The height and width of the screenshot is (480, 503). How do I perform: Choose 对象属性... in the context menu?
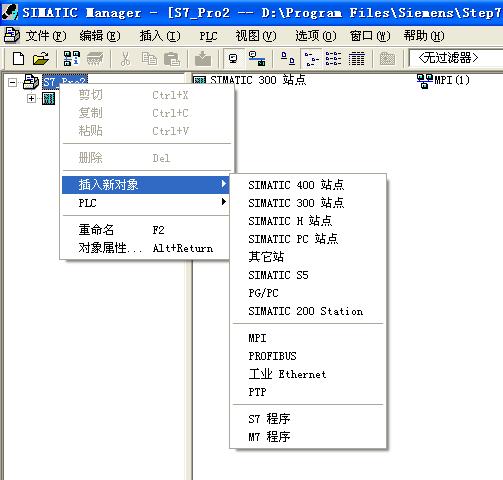[x=146, y=248]
